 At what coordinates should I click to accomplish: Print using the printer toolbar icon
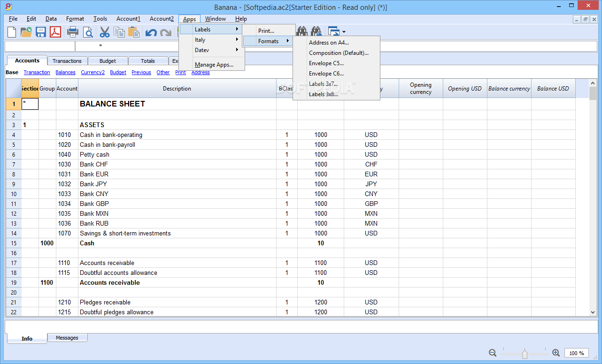click(73, 32)
